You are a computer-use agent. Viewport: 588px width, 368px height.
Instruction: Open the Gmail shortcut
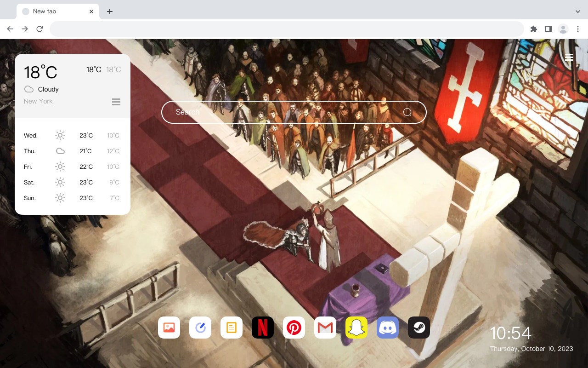tap(325, 328)
